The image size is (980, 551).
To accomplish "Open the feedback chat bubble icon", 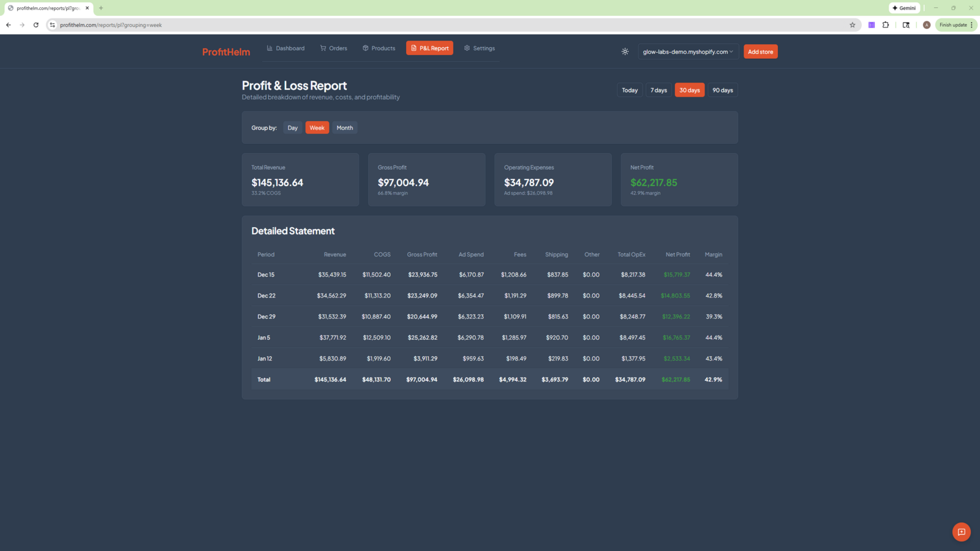I will [x=961, y=532].
